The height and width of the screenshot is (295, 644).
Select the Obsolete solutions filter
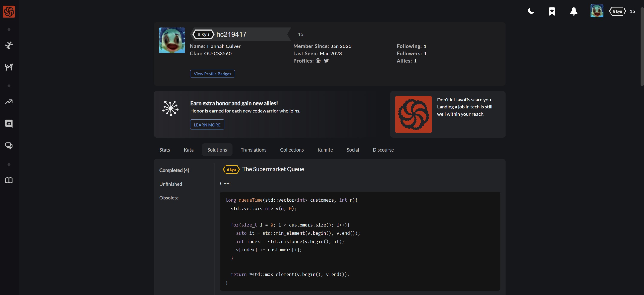169,198
